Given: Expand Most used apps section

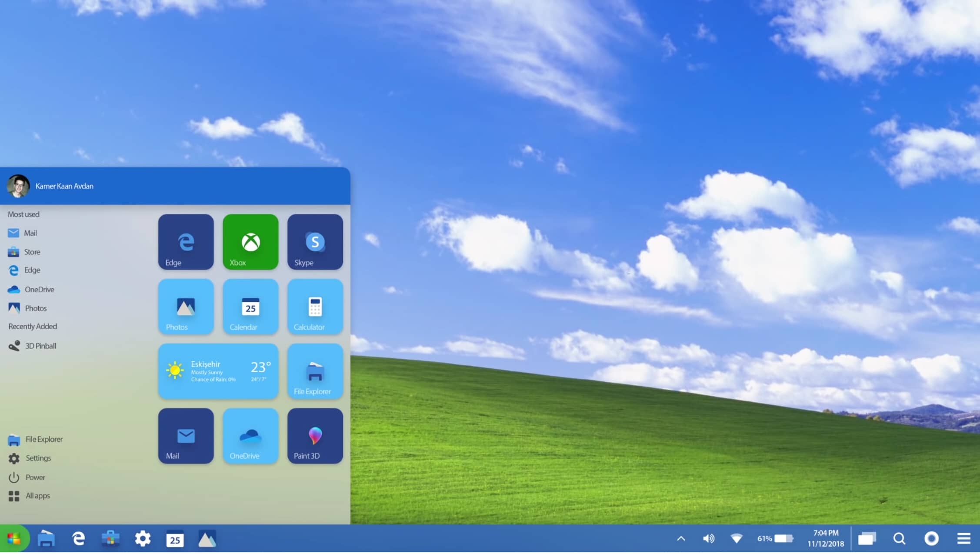Looking at the screenshot, I should 23,214.
